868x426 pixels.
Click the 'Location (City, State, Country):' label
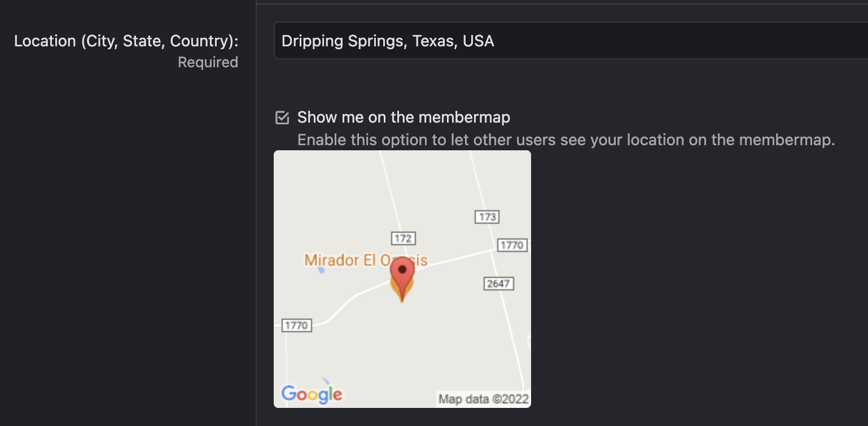(x=126, y=41)
